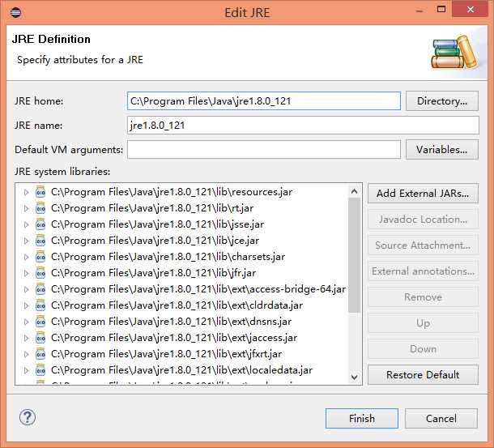Open the Variables... button
Image resolution: width=494 pixels, height=448 pixels.
[442, 149]
